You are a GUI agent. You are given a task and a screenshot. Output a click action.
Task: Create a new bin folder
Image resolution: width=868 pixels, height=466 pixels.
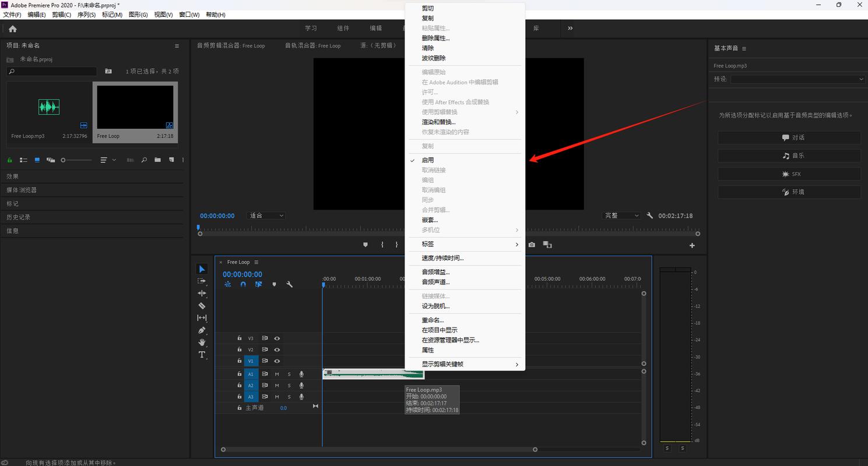point(157,160)
